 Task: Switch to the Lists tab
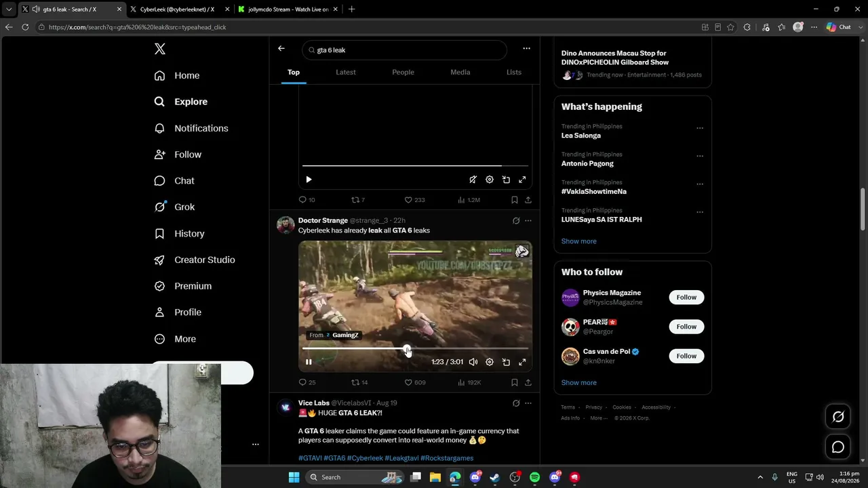tap(514, 72)
